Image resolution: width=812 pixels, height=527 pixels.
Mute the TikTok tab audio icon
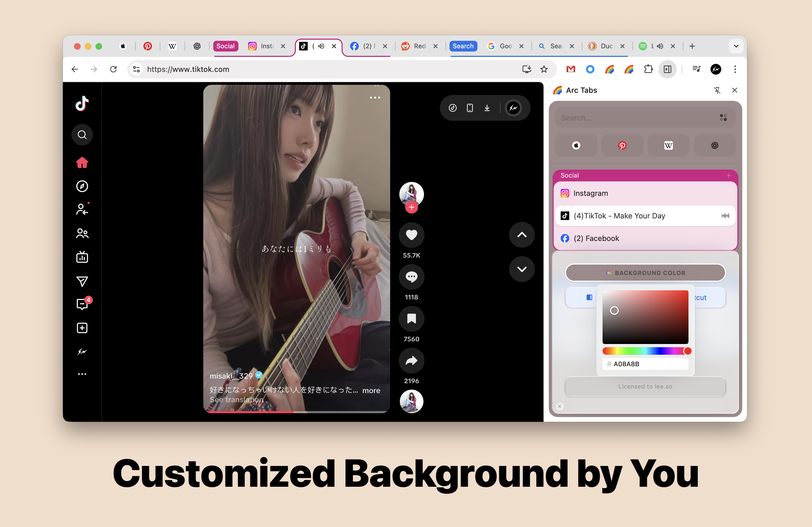pyautogui.click(x=321, y=46)
